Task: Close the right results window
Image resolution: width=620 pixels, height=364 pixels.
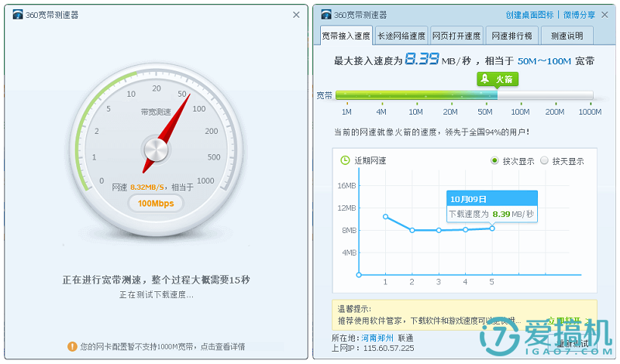Action: pyautogui.click(x=604, y=15)
